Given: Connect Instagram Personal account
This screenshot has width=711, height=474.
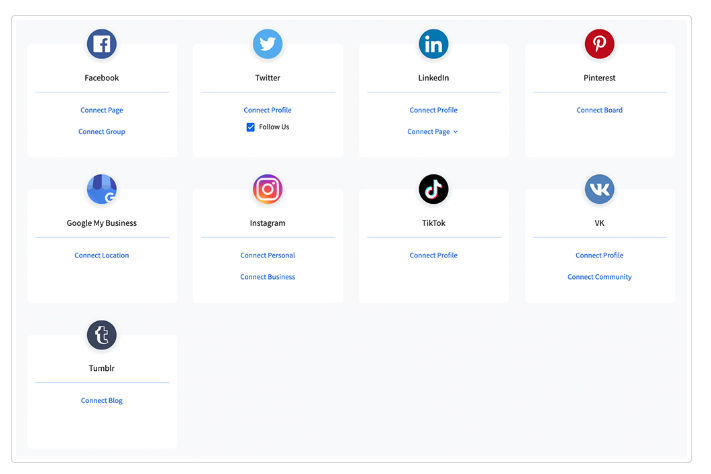Looking at the screenshot, I should [268, 255].
